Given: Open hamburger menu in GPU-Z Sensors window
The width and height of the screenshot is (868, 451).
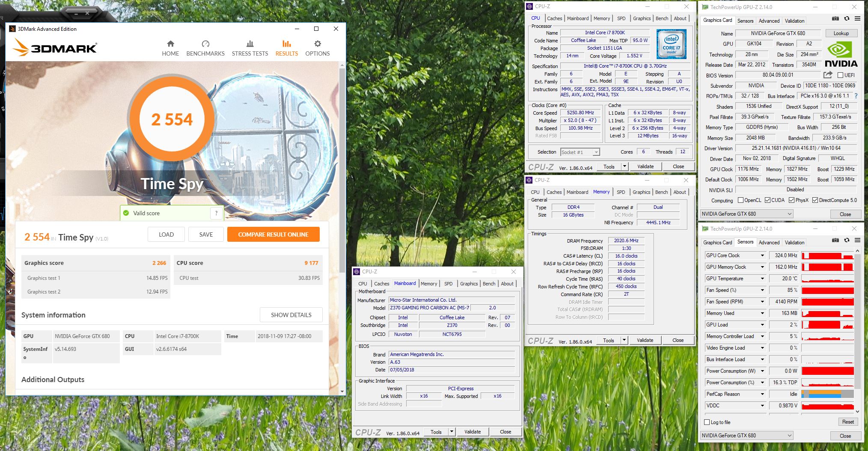Looking at the screenshot, I should pyautogui.click(x=857, y=240).
